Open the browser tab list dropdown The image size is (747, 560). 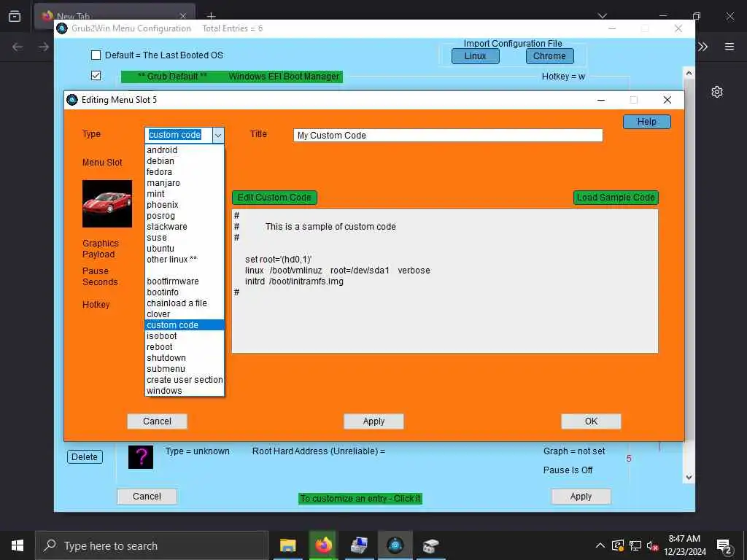[x=603, y=16]
